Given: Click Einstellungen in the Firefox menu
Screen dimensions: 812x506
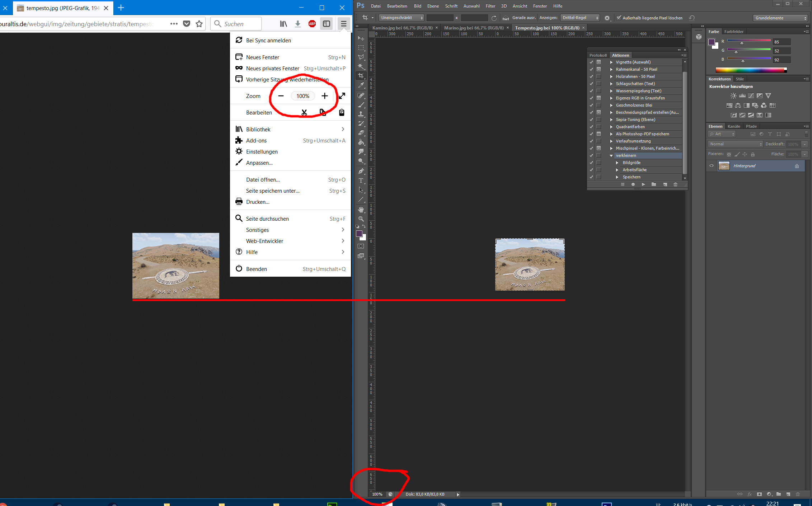Looking at the screenshot, I should pyautogui.click(x=262, y=152).
